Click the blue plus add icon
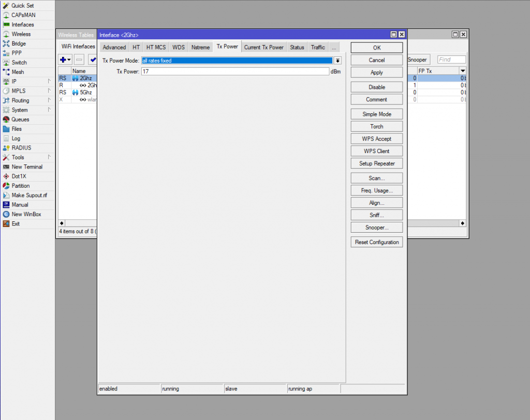Image resolution: width=530 pixels, height=420 pixels. [64, 60]
